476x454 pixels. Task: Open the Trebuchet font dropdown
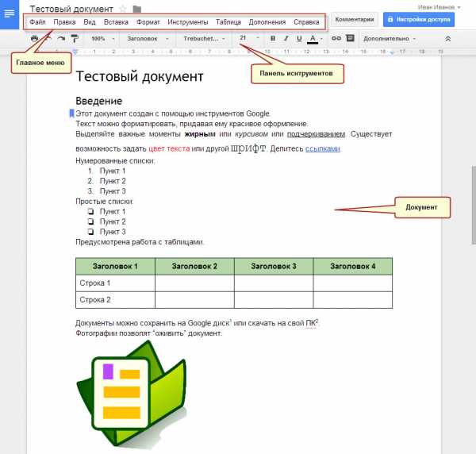[204, 39]
